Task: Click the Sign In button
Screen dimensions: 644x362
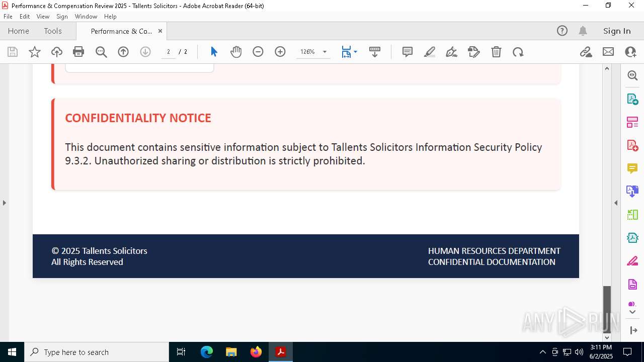Action: click(x=617, y=31)
